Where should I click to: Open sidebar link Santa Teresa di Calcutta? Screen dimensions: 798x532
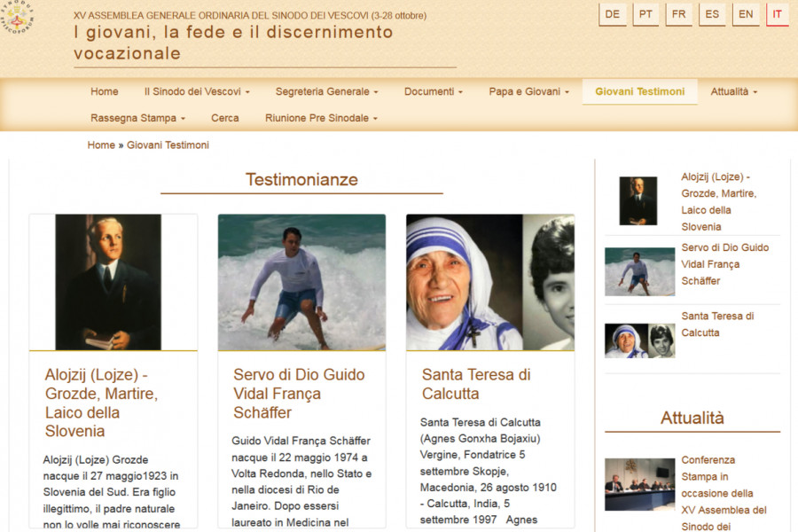click(717, 325)
